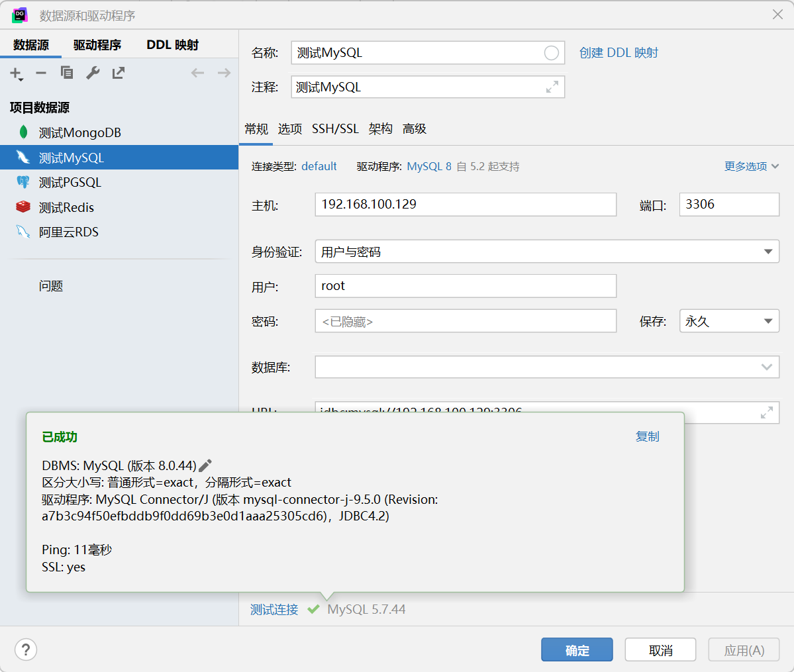Click the Redis red cube icon
The image size is (794, 672).
pyautogui.click(x=23, y=207)
